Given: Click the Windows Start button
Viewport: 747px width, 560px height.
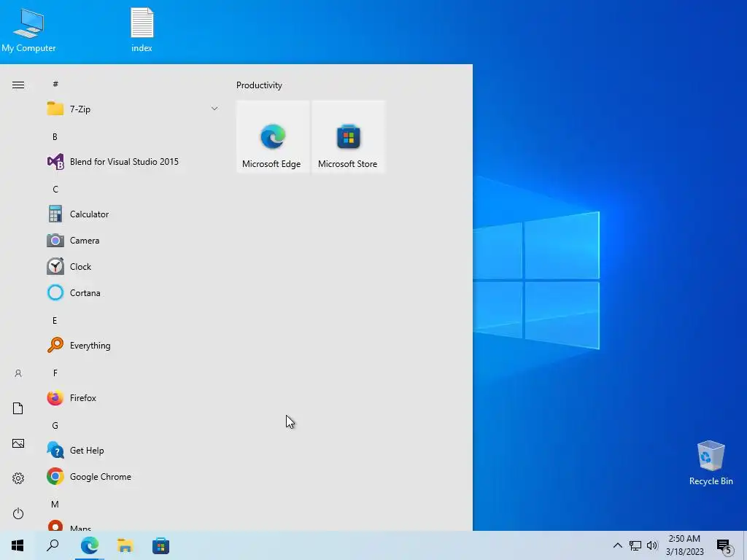Looking at the screenshot, I should point(18,545).
